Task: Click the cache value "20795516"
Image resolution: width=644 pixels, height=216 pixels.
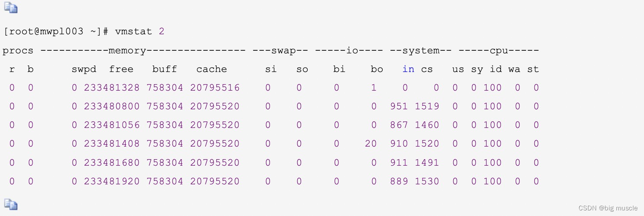Action: click(215, 88)
